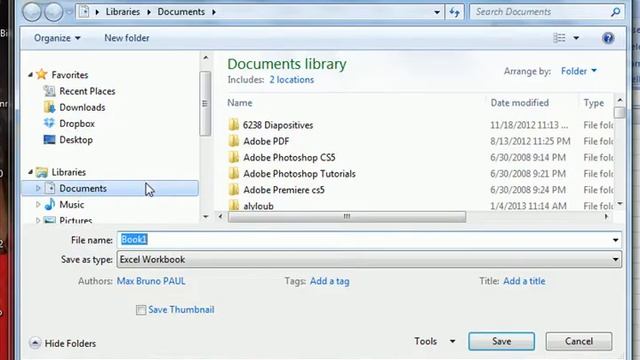This screenshot has height=360, width=640.
Task: Click file list horizontal scroll right arrow
Action: (x=606, y=216)
